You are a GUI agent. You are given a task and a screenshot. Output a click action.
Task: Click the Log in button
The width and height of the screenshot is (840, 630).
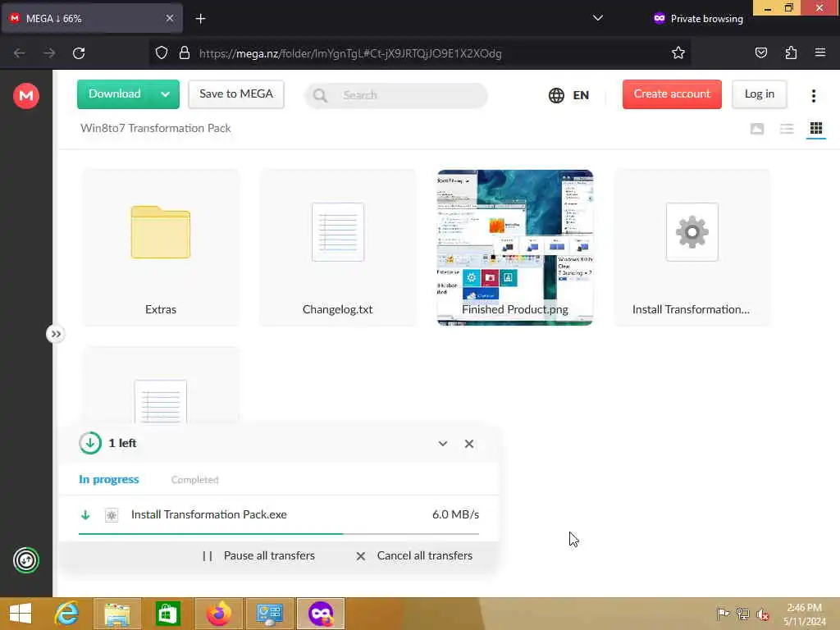pos(759,94)
